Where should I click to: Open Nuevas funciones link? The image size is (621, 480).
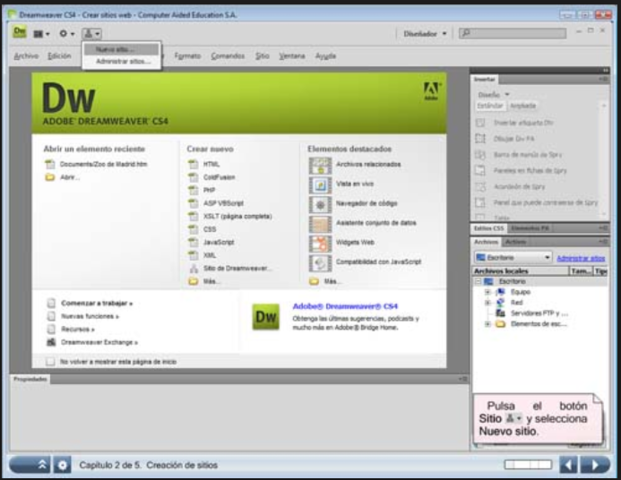pos(90,316)
